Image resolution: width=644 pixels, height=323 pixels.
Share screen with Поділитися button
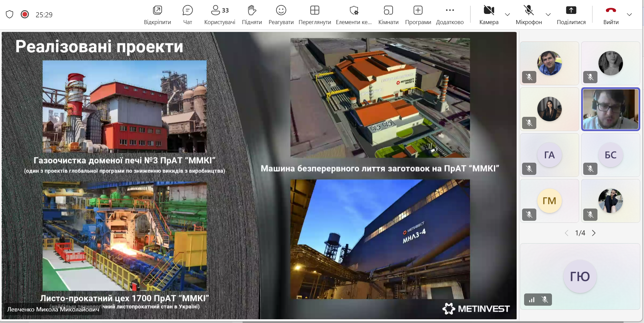(x=571, y=15)
